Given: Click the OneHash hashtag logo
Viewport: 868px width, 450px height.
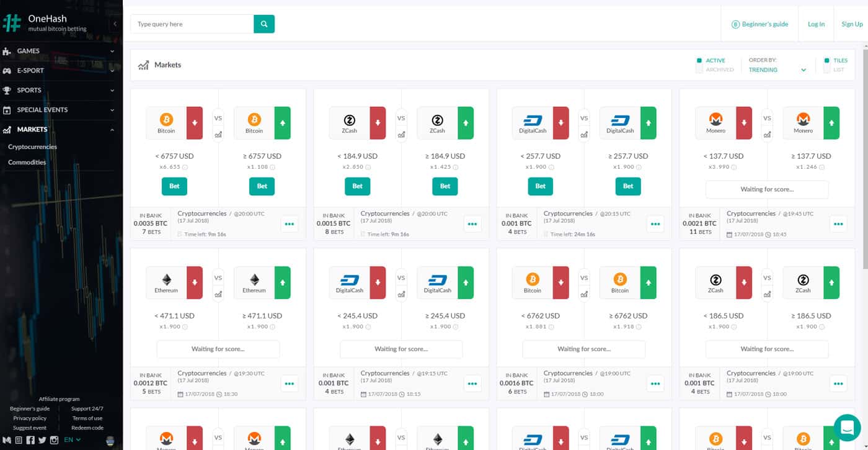Looking at the screenshot, I should (12, 24).
